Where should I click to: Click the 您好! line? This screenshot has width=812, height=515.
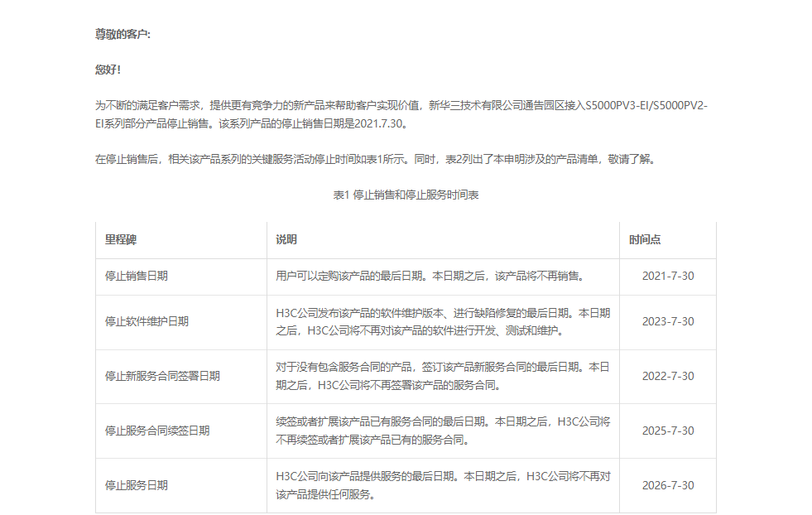[x=108, y=70]
